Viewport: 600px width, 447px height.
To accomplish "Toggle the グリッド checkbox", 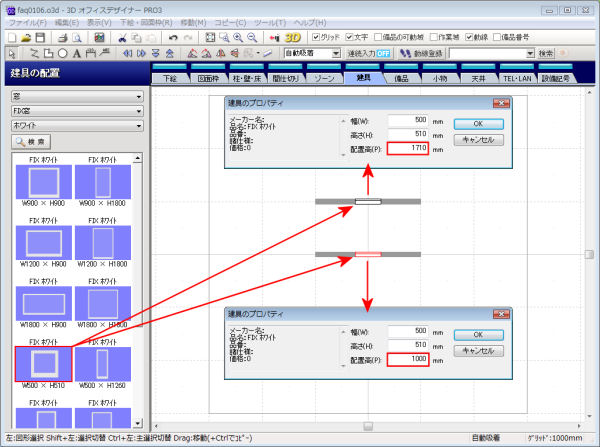I will (x=314, y=37).
